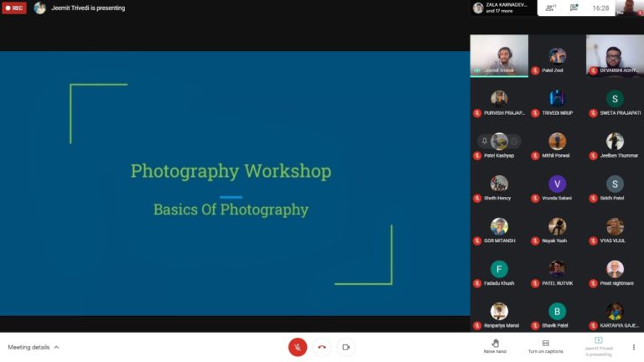The image size is (644, 362).
Task: Select Jeemit Trivedi video tile
Action: pos(499,55)
